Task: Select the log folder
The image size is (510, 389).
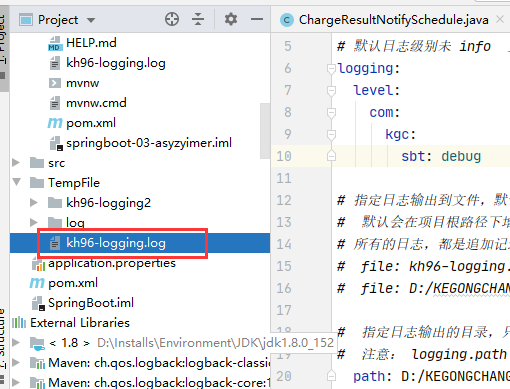Action: 75,223
